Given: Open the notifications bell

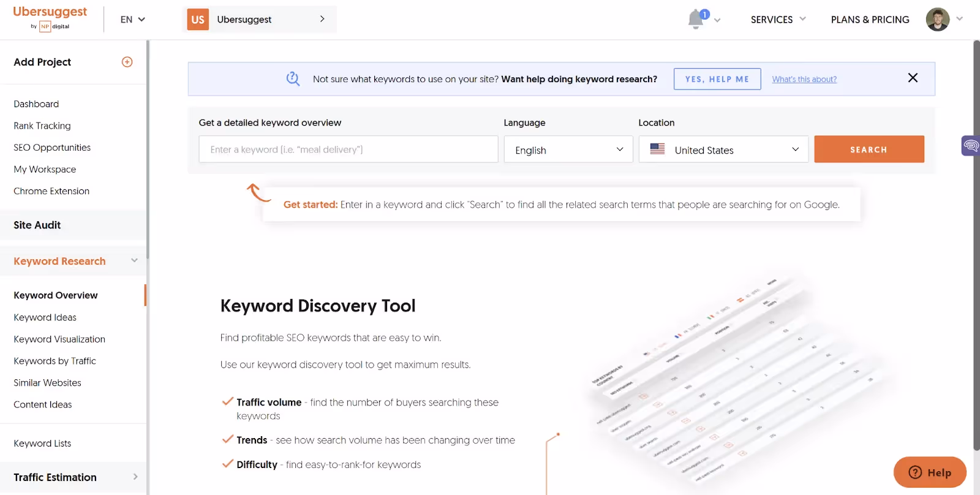Looking at the screenshot, I should click(x=696, y=20).
